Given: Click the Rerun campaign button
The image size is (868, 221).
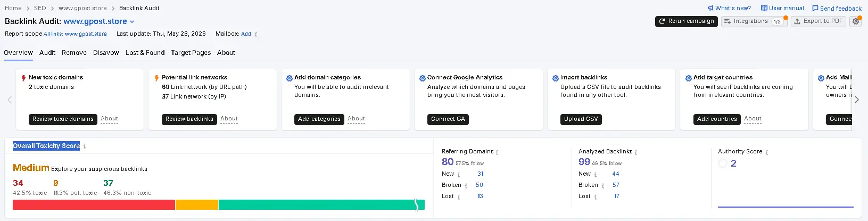Looking at the screenshot, I should coord(686,21).
